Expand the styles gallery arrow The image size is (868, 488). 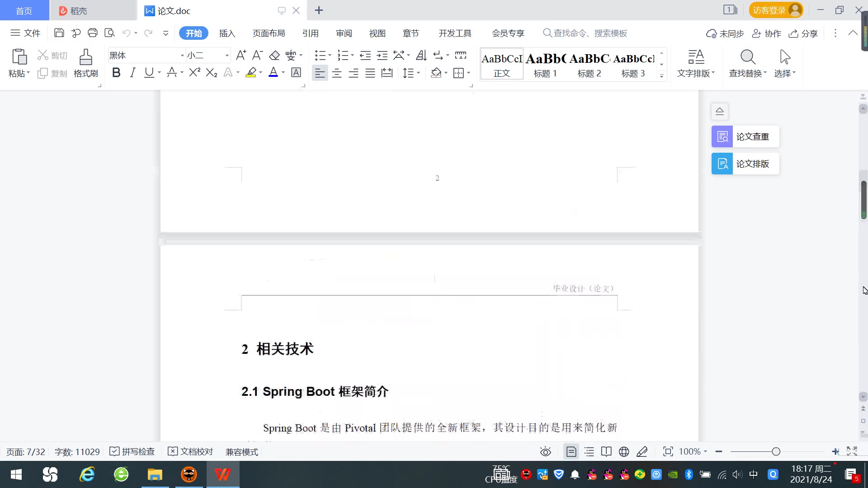[x=661, y=75]
